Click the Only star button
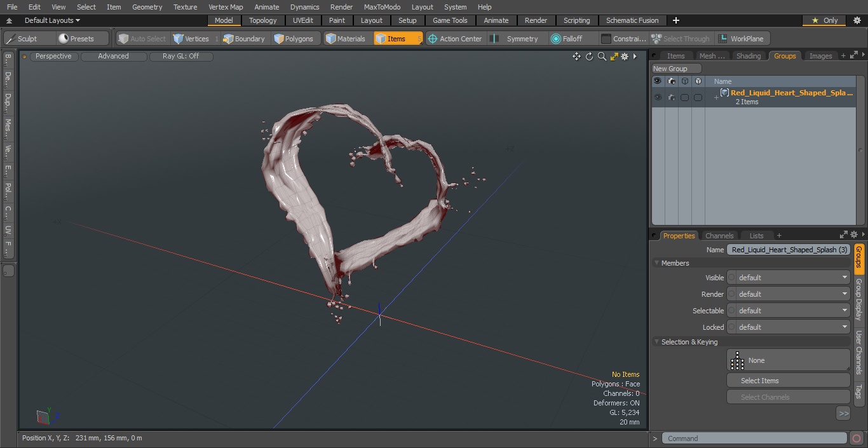Image resolution: width=868 pixels, height=448 pixels. pyautogui.click(x=824, y=20)
